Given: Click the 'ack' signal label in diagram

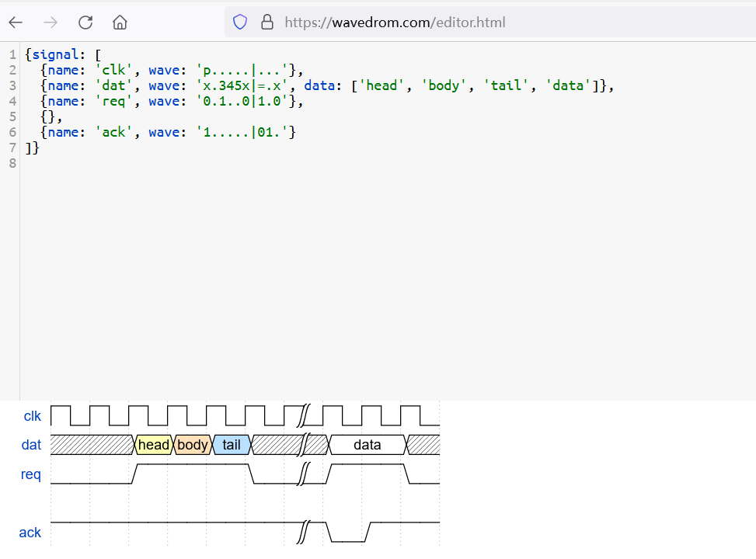Looking at the screenshot, I should click(30, 533).
